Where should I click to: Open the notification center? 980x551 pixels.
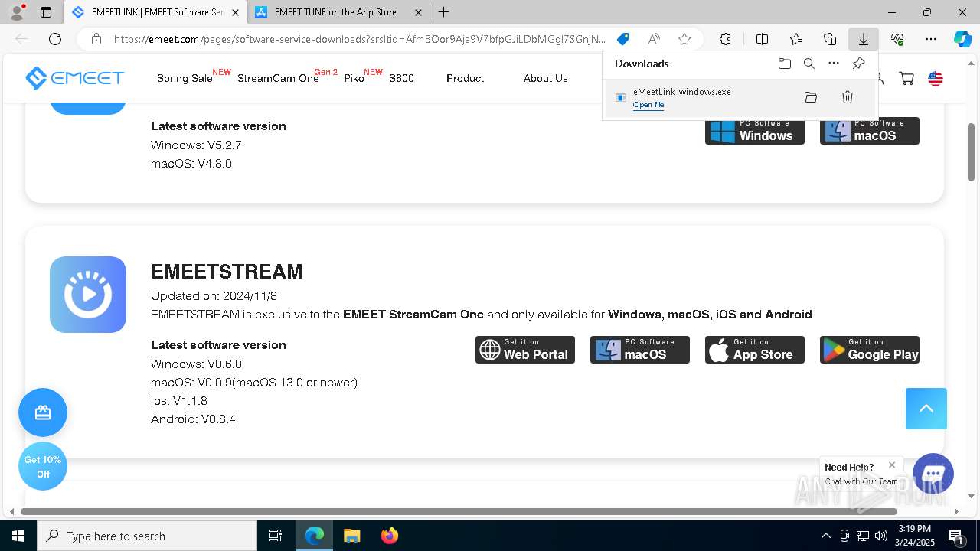[956, 536]
